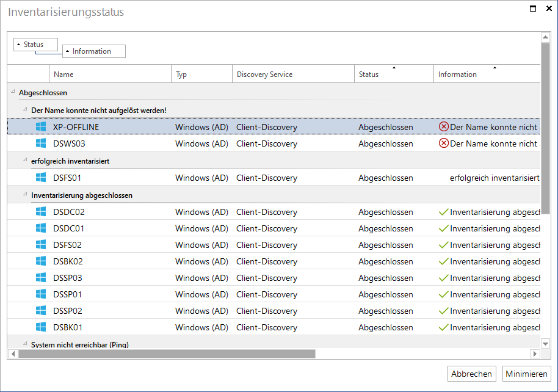Click Windows icon beside DSDC01
Image resolution: width=558 pixels, height=392 pixels.
click(x=41, y=228)
